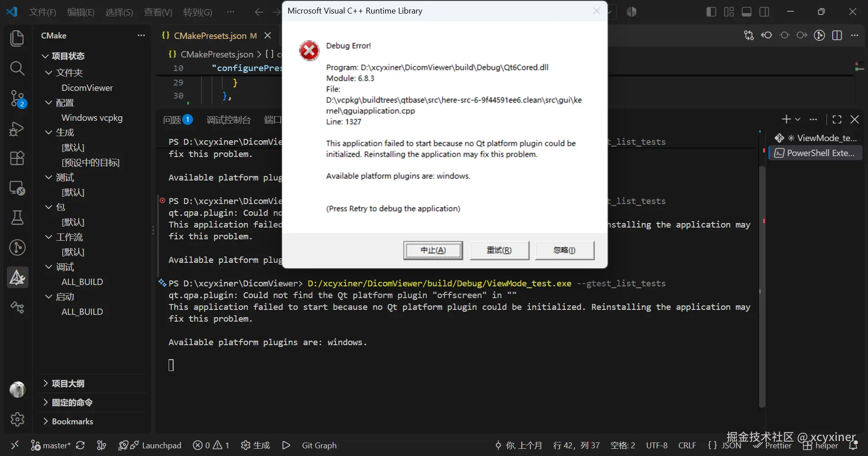
Task: Collapse the 配置 tree node
Action: [49, 103]
